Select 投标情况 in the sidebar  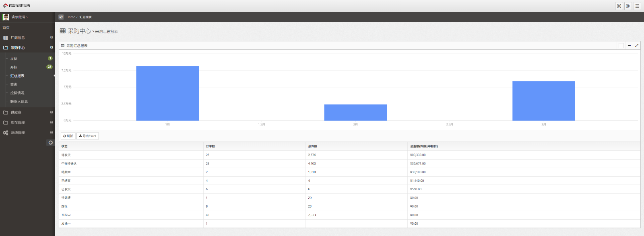coord(17,93)
